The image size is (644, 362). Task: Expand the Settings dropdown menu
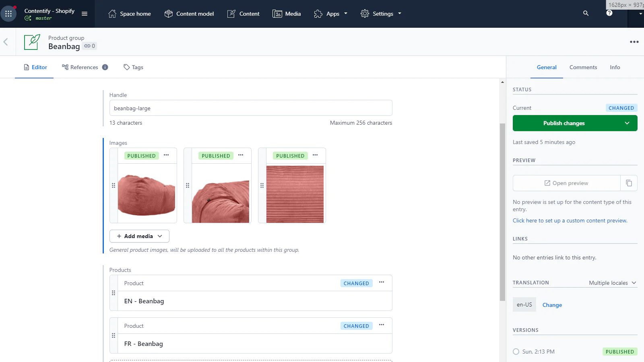point(381,14)
